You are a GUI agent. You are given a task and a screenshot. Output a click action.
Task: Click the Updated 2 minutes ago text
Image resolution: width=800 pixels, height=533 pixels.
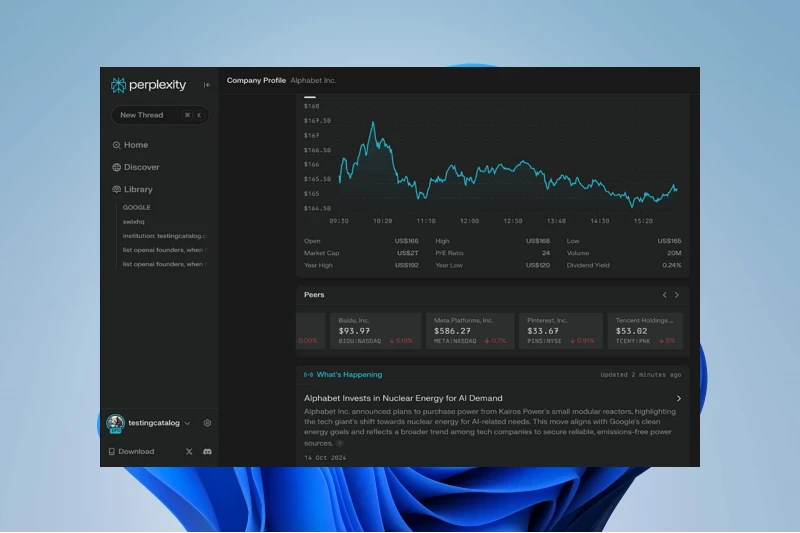[640, 375]
